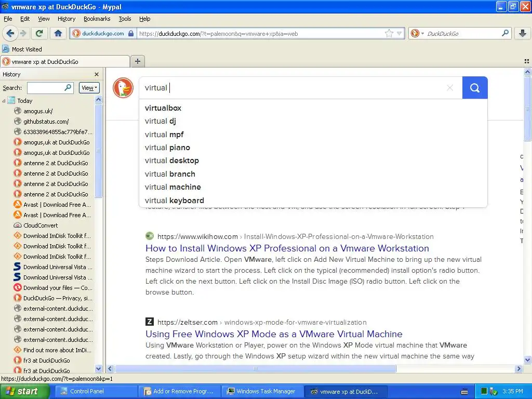Choose the 'virtual branch' suggestion
This screenshot has width=532, height=399.
tap(313, 174)
